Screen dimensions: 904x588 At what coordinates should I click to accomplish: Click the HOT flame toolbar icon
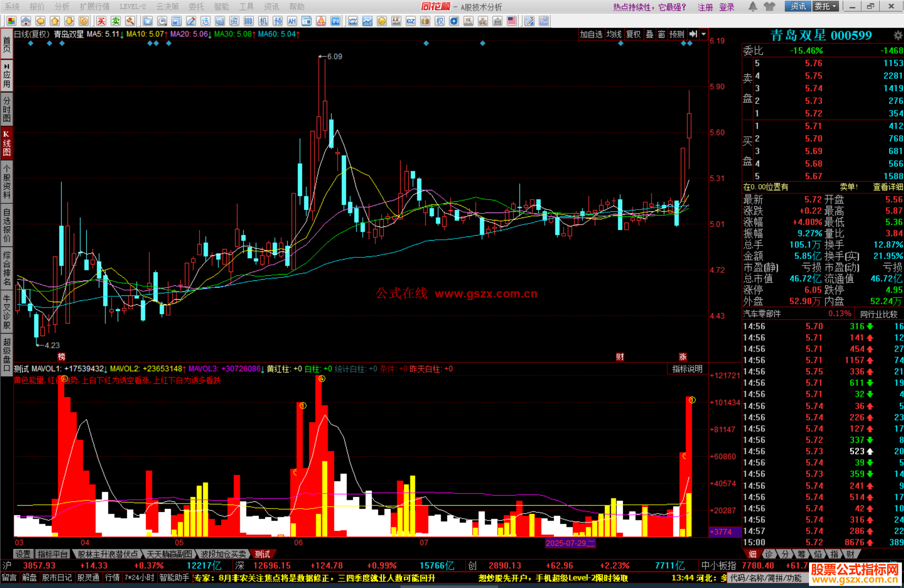pyautogui.click(x=321, y=21)
